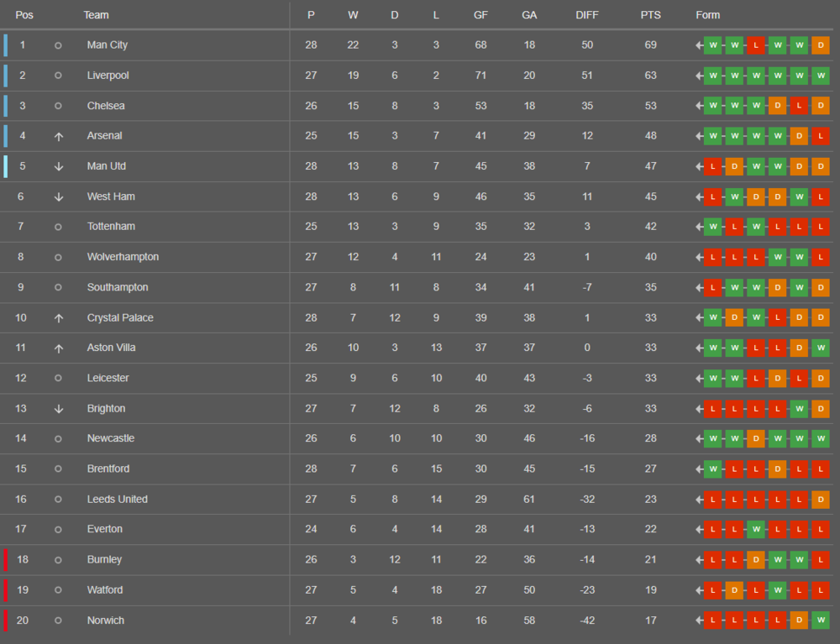Click Man City's red L form badge

coord(756,45)
